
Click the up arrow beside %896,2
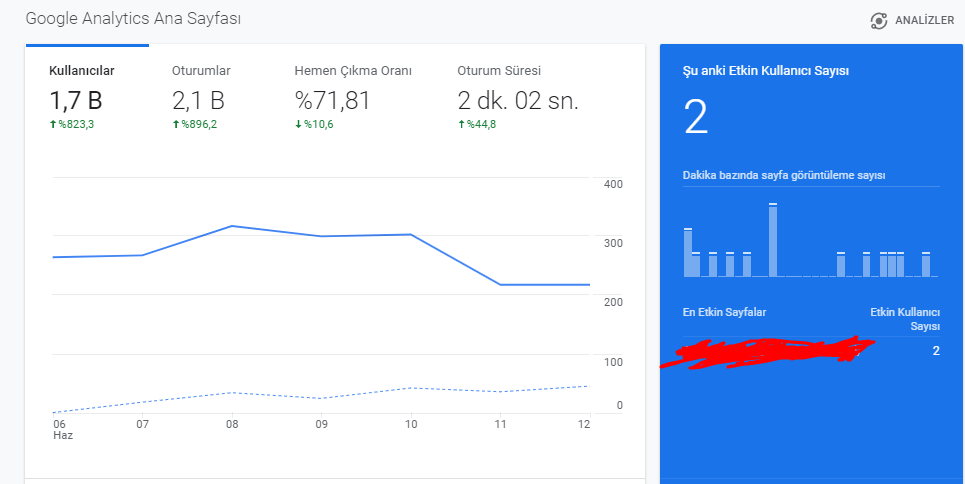pyautogui.click(x=175, y=124)
